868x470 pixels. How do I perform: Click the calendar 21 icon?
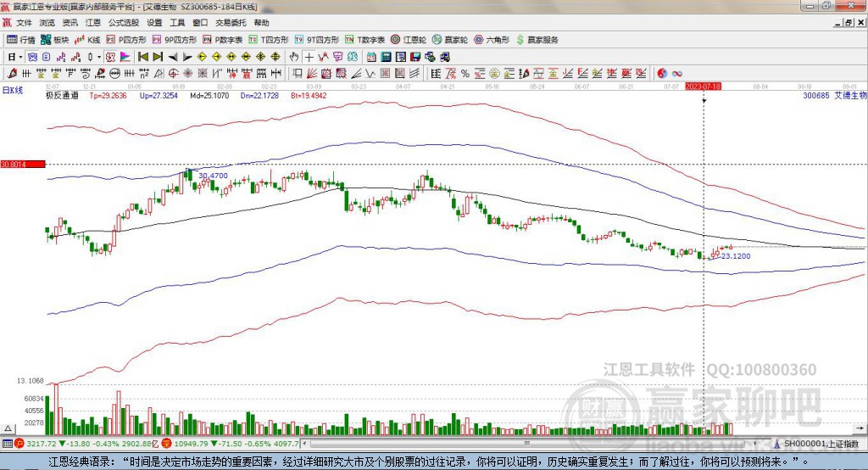pyautogui.click(x=371, y=57)
